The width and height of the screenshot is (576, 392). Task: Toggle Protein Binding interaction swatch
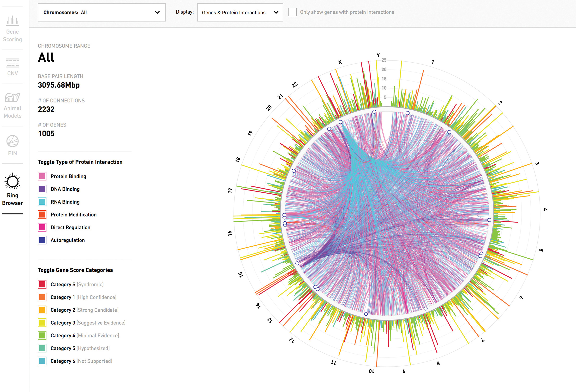point(42,176)
